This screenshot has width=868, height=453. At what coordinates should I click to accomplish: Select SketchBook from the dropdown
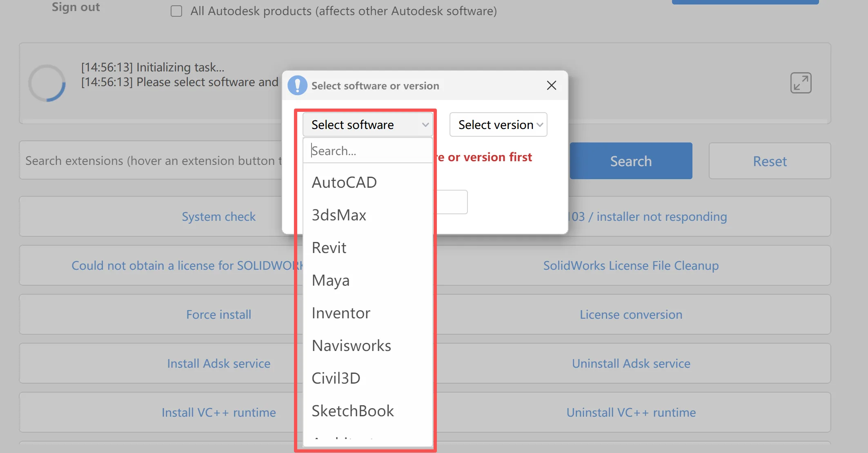(x=353, y=411)
